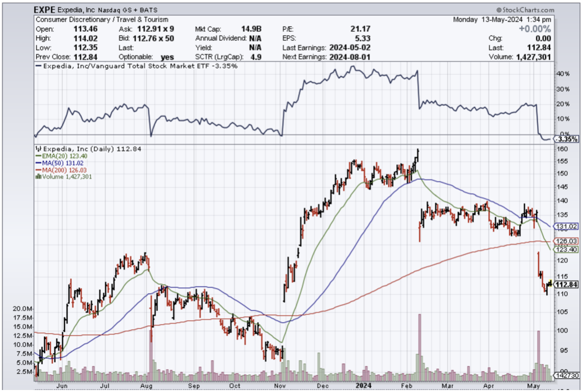Screen dimensions: 583x392
Task: Select Next Earnings date 2024-08-01
Action: coord(350,57)
